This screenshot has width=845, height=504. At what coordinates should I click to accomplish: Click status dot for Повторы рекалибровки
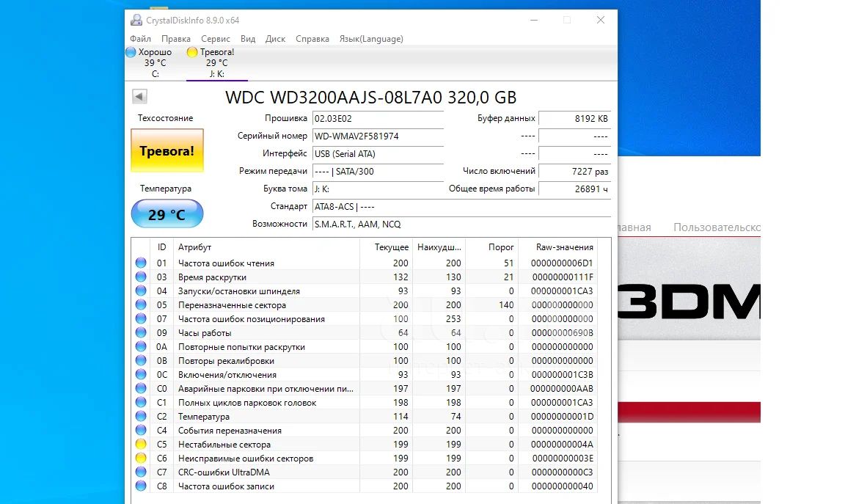tap(141, 361)
